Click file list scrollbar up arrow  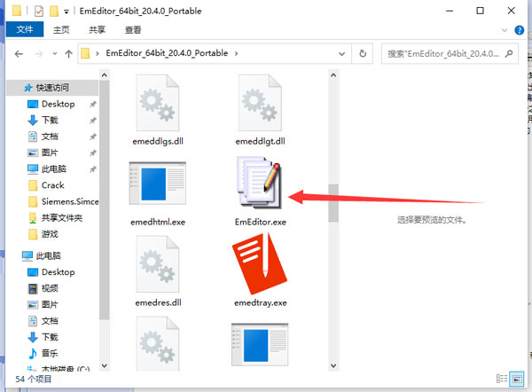coord(333,75)
